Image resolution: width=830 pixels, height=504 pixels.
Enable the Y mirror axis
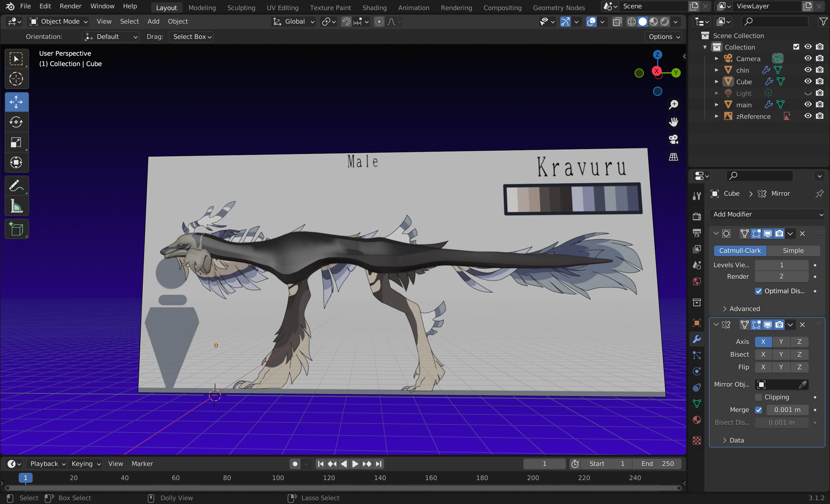coord(781,342)
